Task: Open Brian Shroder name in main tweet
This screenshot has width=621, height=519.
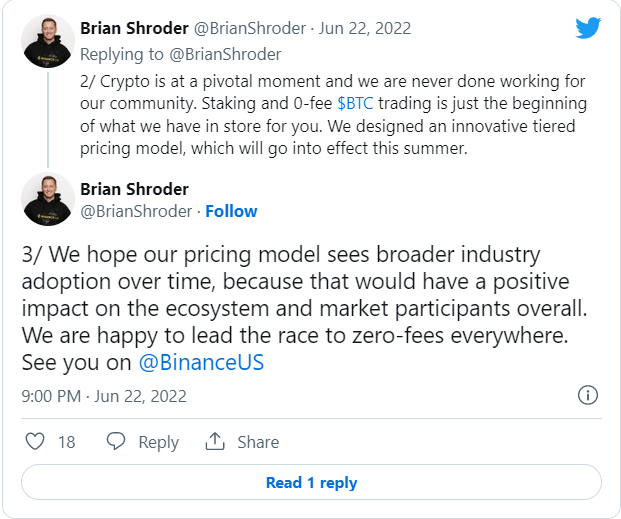Action: click(x=134, y=189)
